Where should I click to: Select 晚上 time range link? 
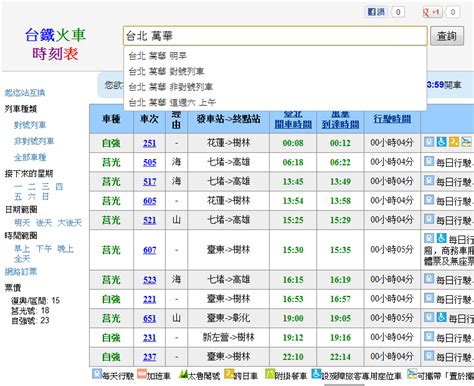pos(65,249)
